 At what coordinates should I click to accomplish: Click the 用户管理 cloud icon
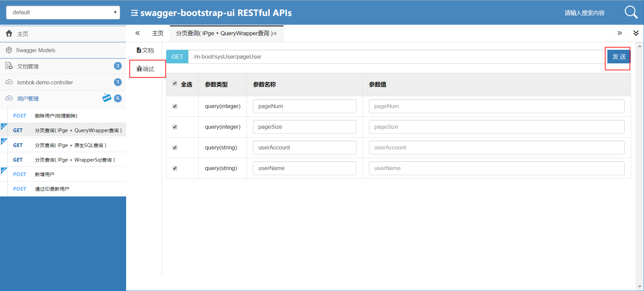(9, 98)
